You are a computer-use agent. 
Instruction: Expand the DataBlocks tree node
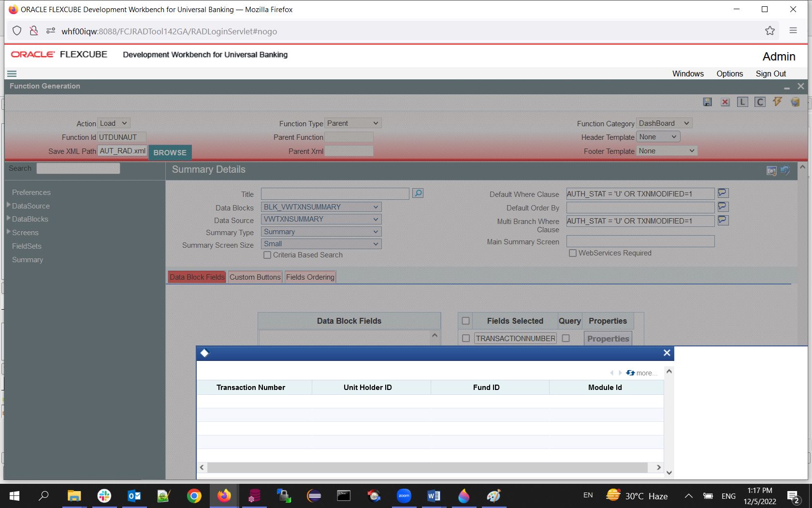9,218
